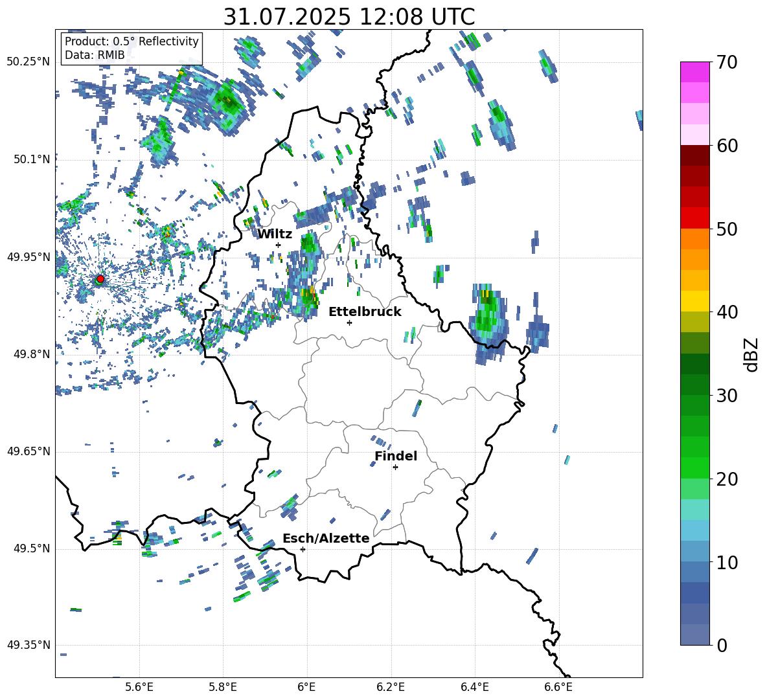Viewport: 767px width, 700px height.
Task: Pick the dark green swatch above 30
Action: (x=694, y=385)
